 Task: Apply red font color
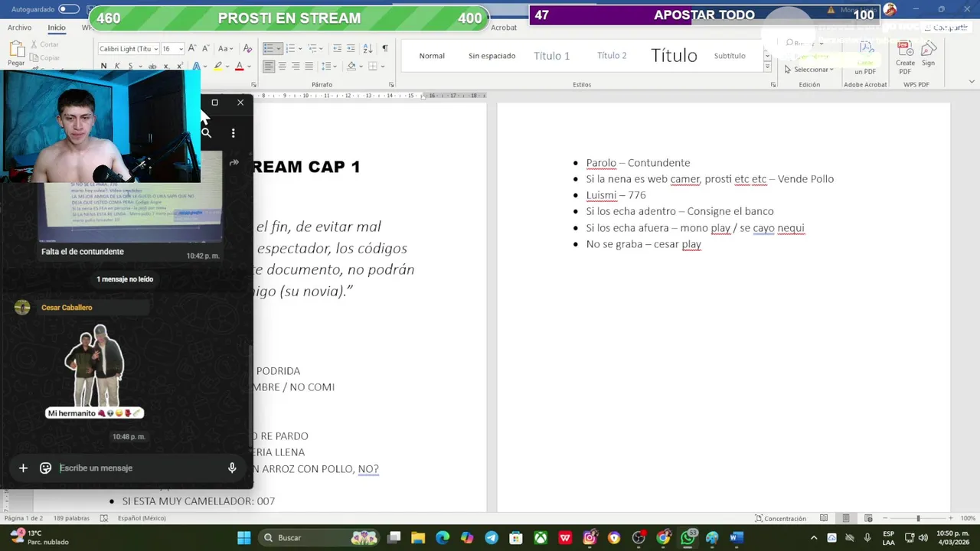(x=239, y=67)
